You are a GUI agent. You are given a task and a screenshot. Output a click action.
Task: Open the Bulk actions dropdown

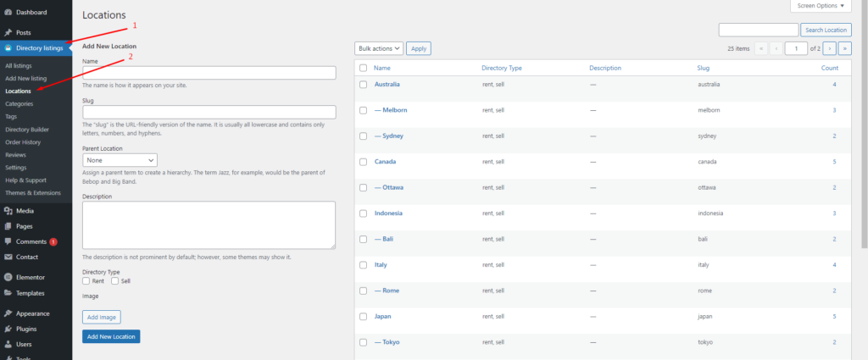379,48
